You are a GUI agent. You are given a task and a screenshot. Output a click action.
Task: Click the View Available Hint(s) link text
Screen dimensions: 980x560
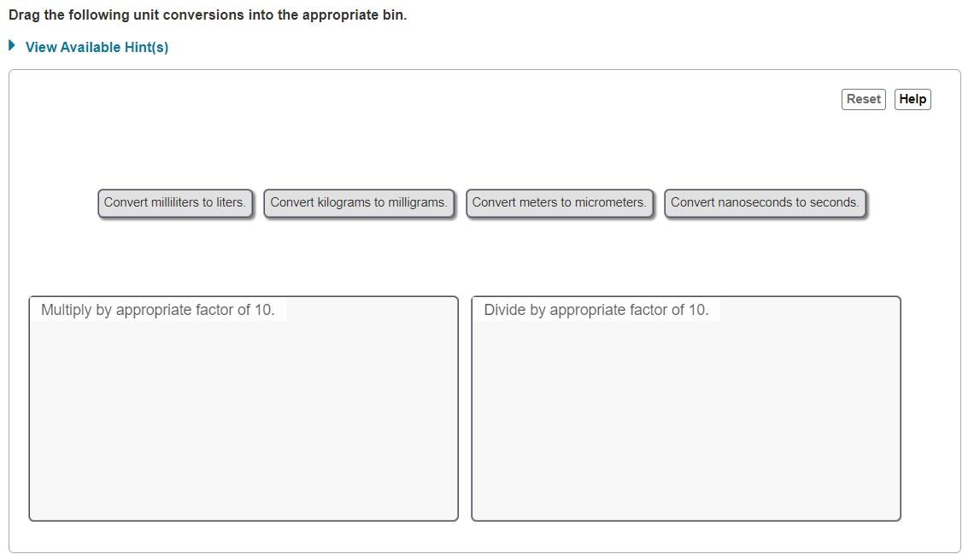point(97,47)
